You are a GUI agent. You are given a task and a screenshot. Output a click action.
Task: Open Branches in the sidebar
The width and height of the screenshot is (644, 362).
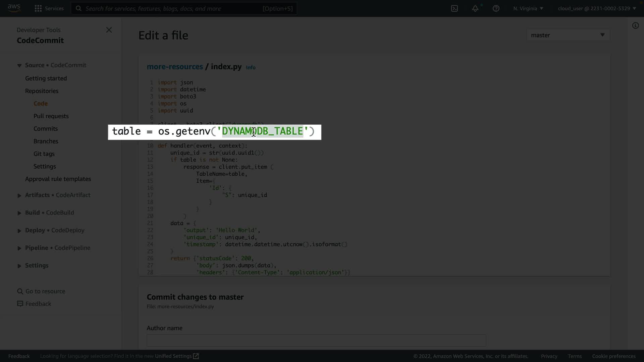pos(46,141)
